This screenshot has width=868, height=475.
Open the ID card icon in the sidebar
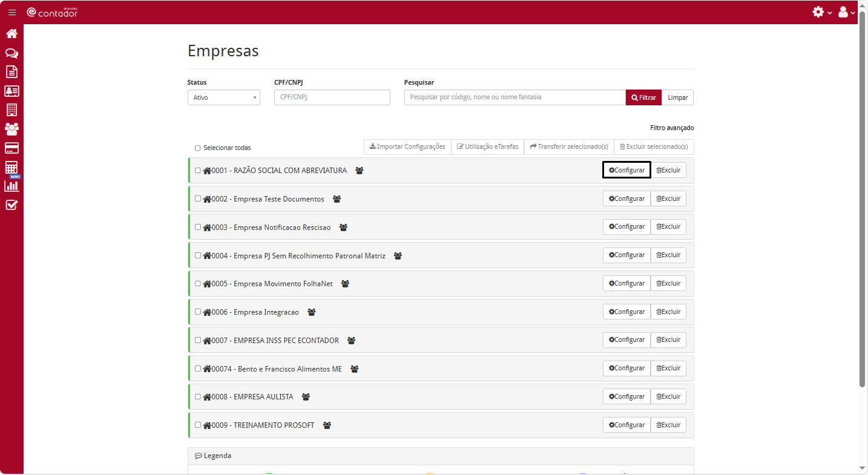(12, 91)
